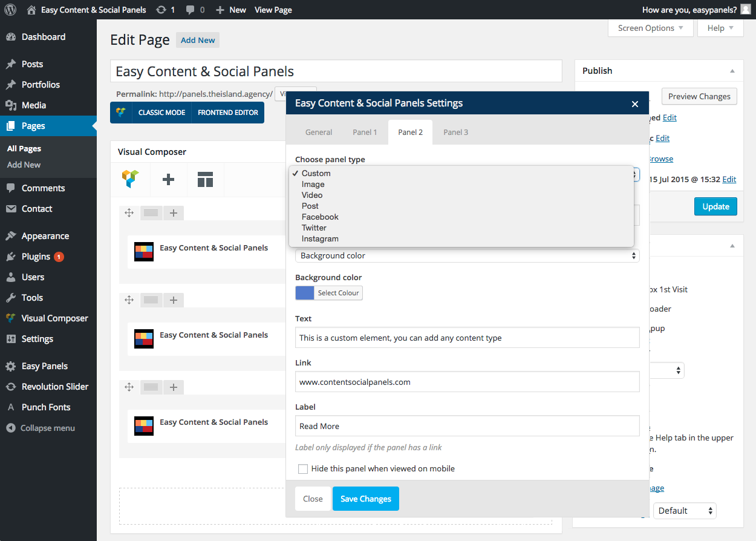756x541 pixels.
Task: Select Post panel type option
Action: (x=461, y=206)
